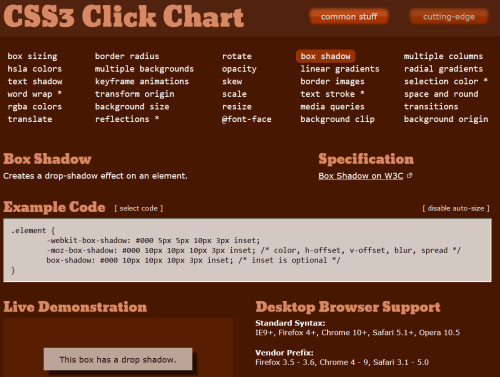Open keyframe animations entry

[142, 81]
